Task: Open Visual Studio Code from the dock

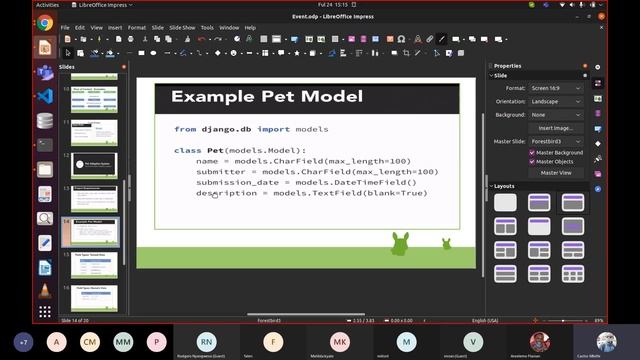Action: [x=45, y=96]
